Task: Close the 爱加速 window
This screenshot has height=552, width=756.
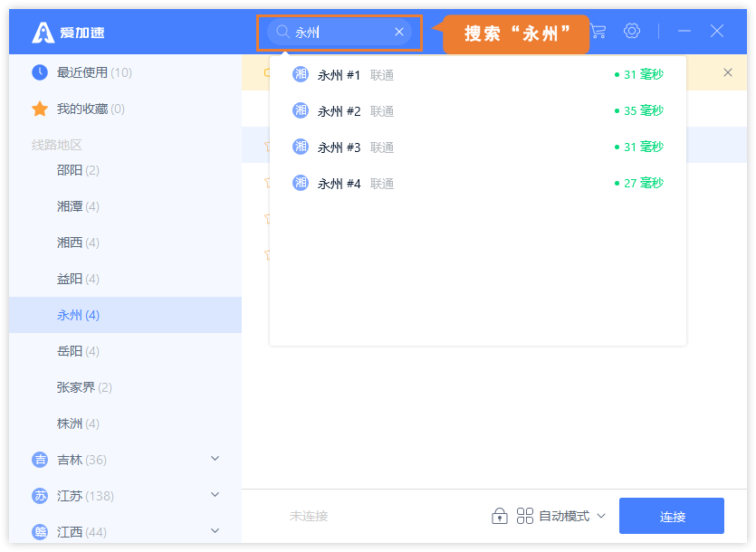Action: [x=717, y=31]
